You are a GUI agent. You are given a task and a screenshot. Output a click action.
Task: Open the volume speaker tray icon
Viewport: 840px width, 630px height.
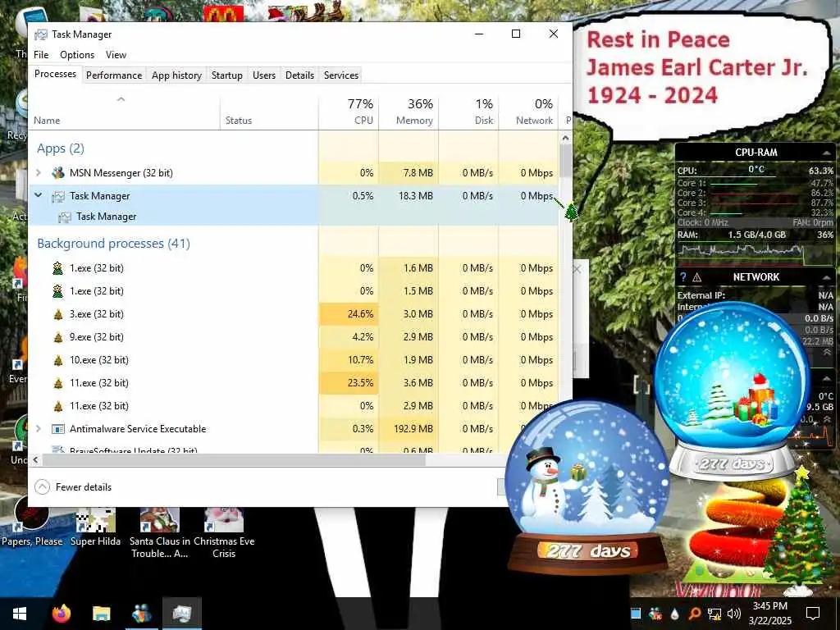(734, 614)
